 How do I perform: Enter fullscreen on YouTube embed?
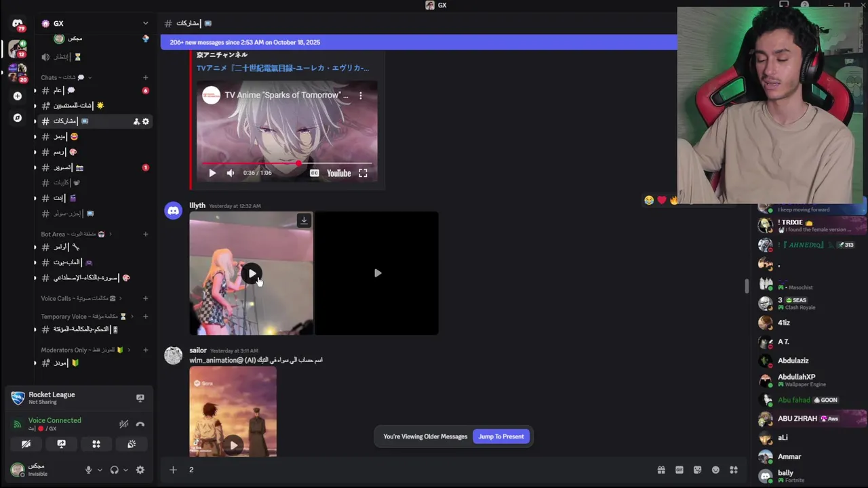363,173
